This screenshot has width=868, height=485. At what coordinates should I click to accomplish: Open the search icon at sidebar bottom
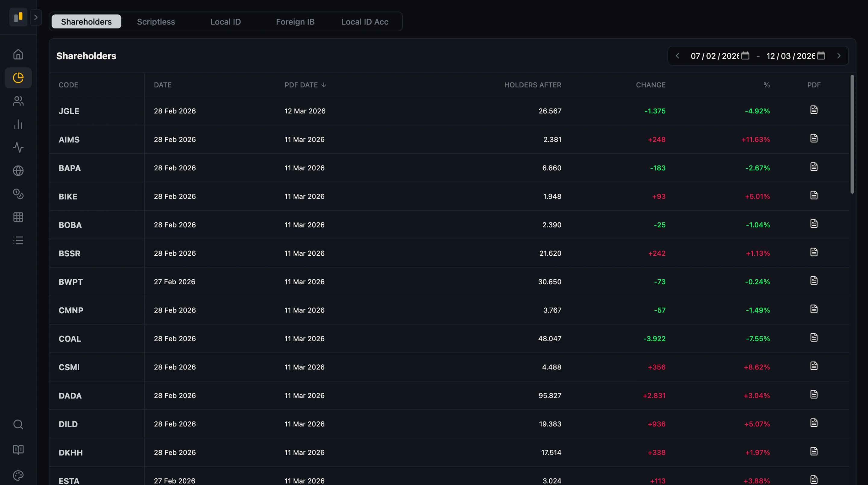(18, 424)
